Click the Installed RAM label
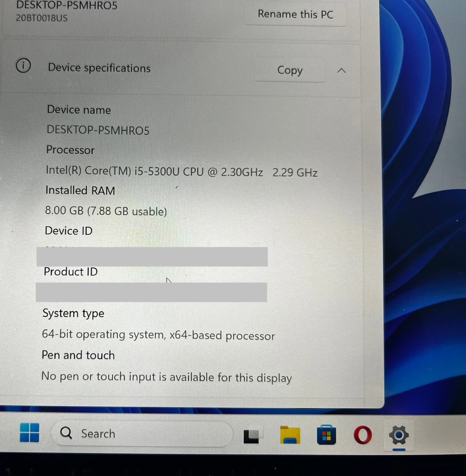Viewport: 466px width, 476px height. pos(80,190)
